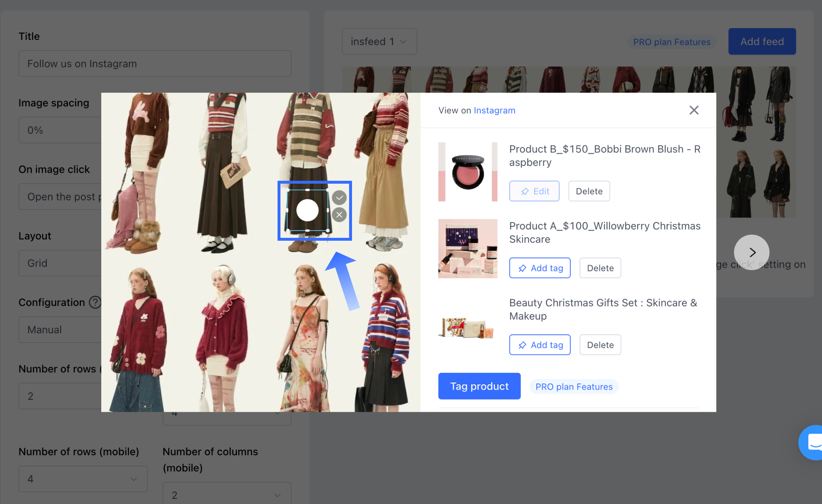Open the Instagram link in the modal header
This screenshot has width=822, height=504.
[x=494, y=111]
